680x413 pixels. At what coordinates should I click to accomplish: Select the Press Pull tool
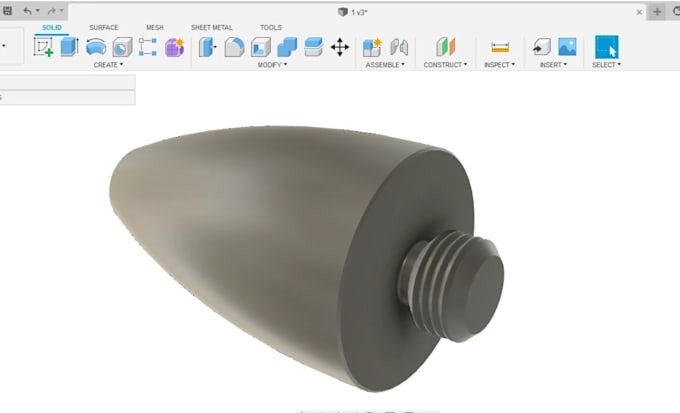[207, 47]
